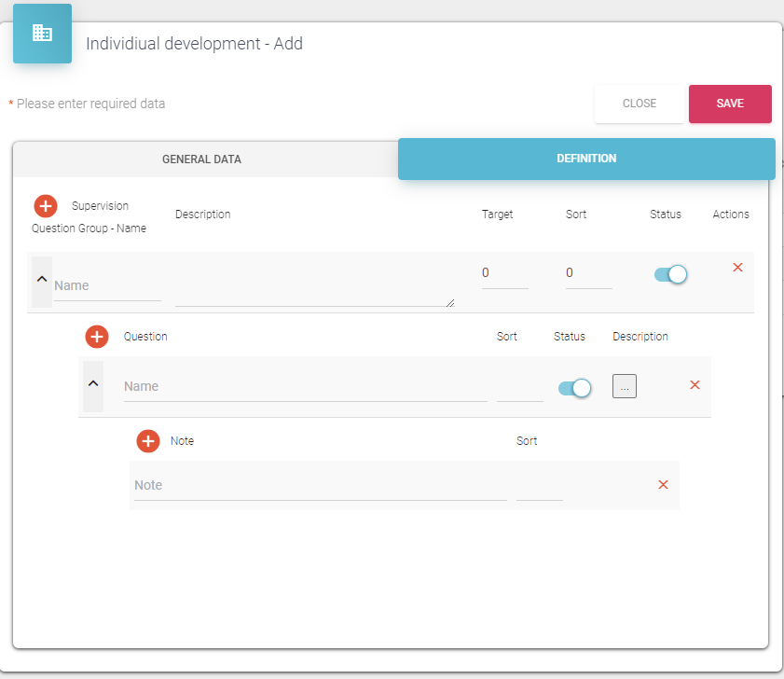Delete the question group row

coord(737,268)
